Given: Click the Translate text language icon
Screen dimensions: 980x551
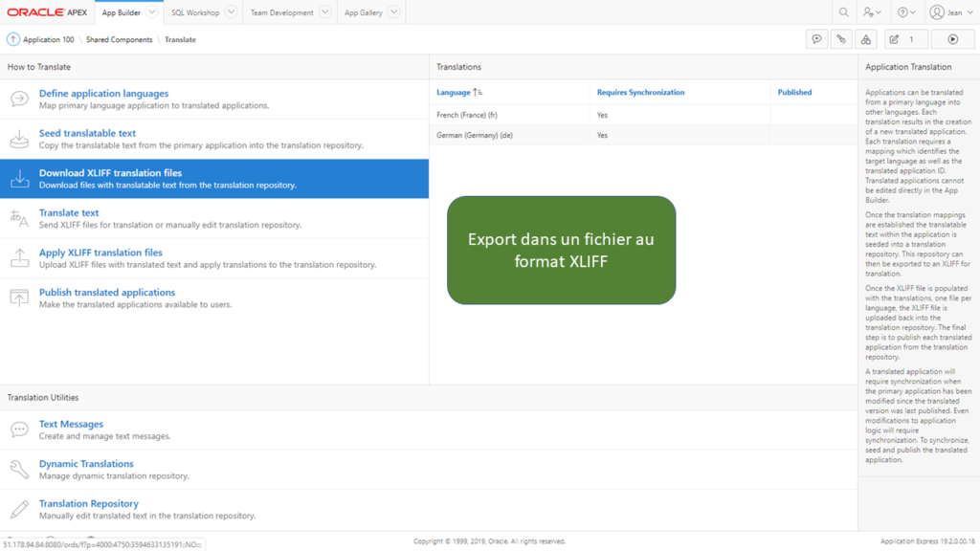Looking at the screenshot, I should (x=19, y=219).
